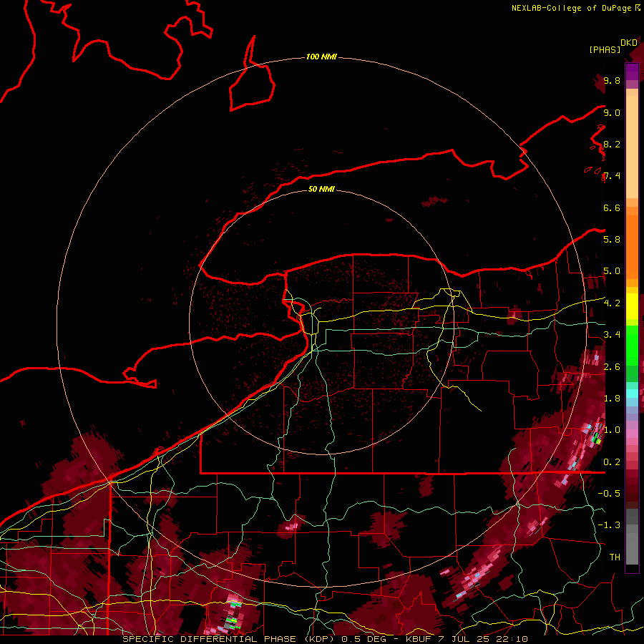Click the 4.2 legend scale value
Screen dimensions: 644x644
coord(612,303)
